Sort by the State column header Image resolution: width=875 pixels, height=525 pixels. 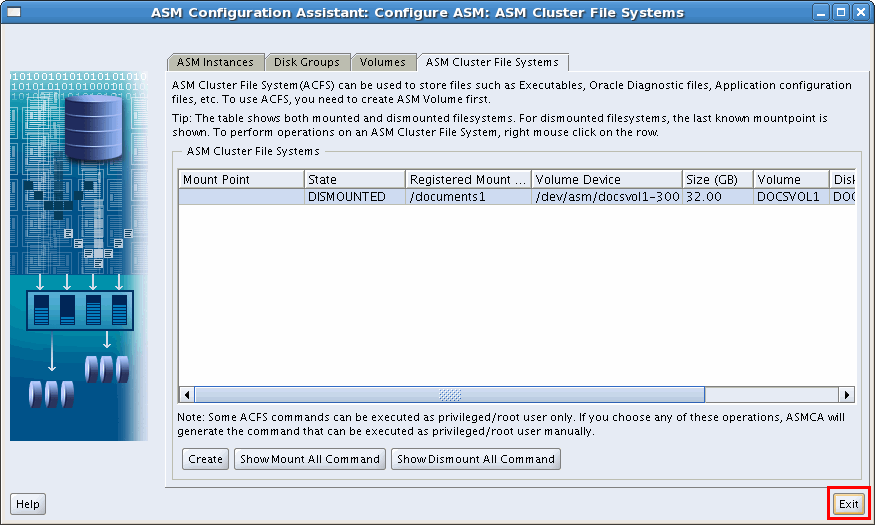[354, 179]
